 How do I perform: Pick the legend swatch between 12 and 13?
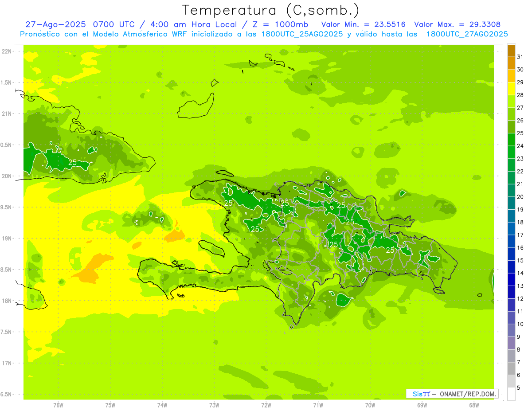pyautogui.click(x=511, y=292)
